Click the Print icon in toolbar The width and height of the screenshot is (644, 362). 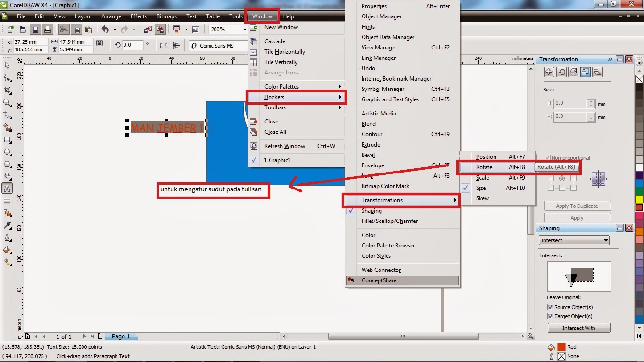coord(47,29)
